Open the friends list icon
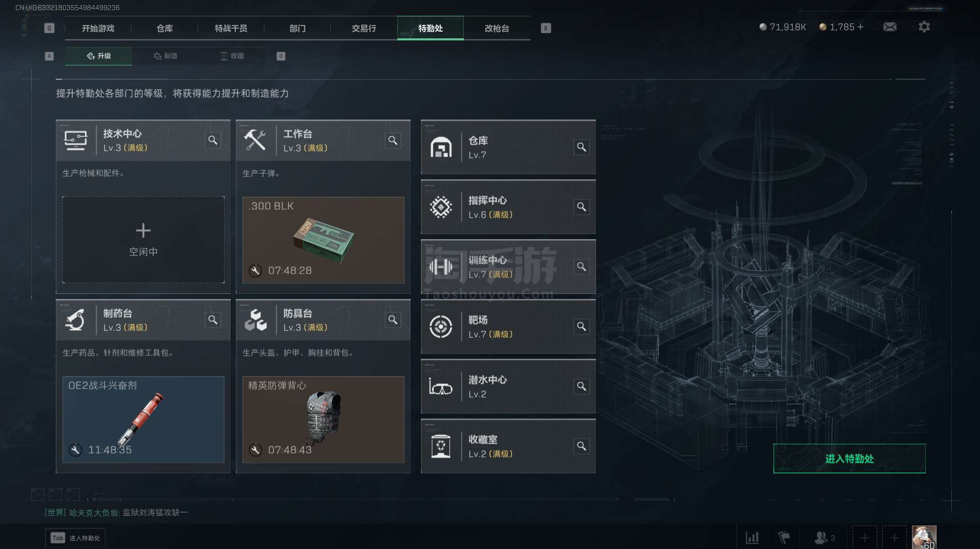Screen dimensions: 980x549 click(x=824, y=538)
